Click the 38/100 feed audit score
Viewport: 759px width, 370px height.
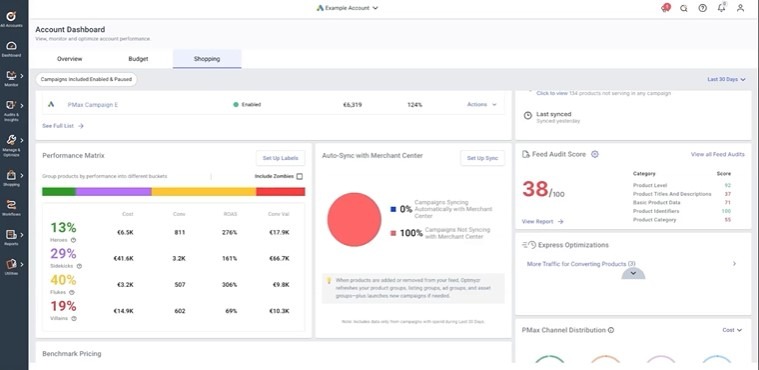tap(543, 190)
